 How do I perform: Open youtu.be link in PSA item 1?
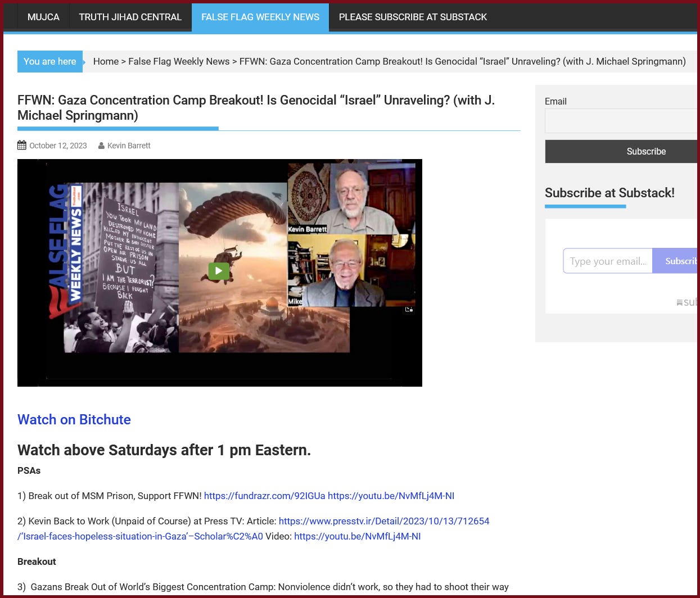pos(391,496)
